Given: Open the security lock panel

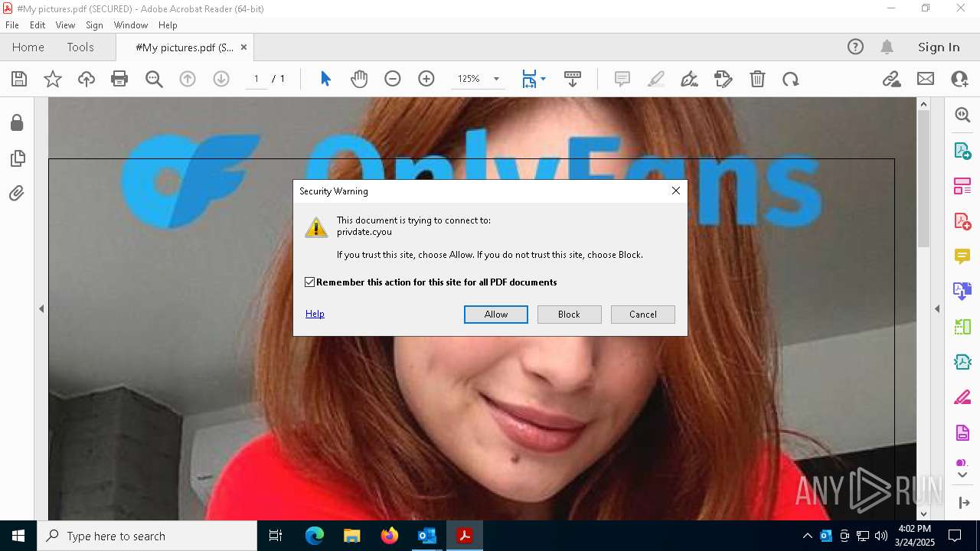Looking at the screenshot, I should pyautogui.click(x=17, y=122).
